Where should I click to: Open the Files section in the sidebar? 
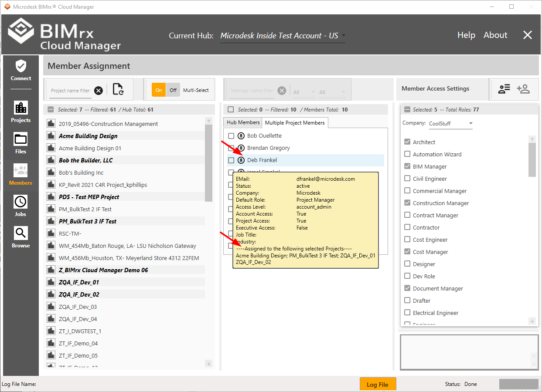[21, 143]
